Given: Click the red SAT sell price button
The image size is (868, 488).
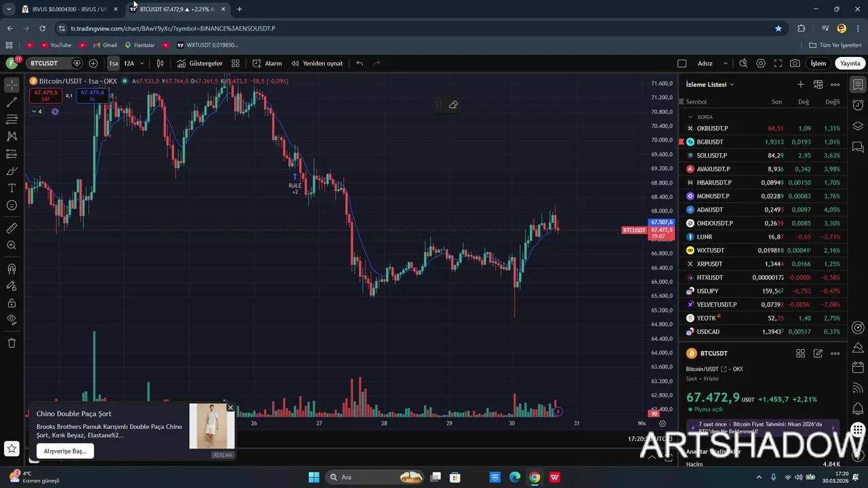Looking at the screenshot, I should coord(45,96).
